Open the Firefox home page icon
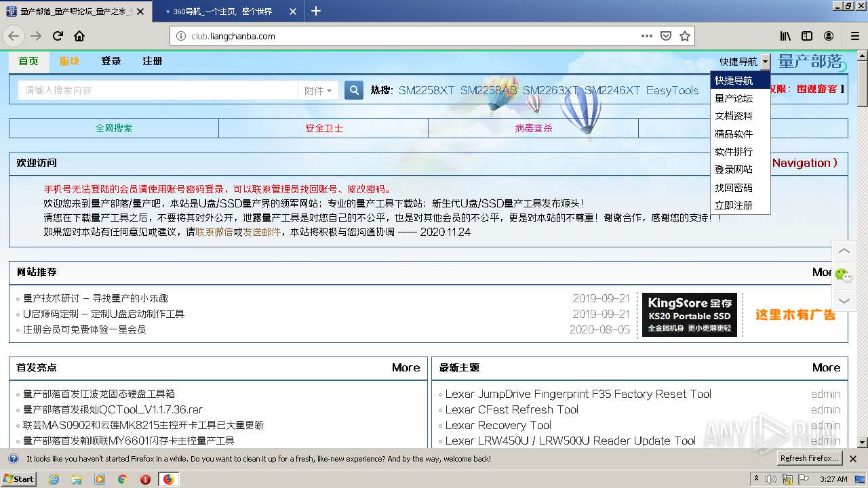 (79, 36)
